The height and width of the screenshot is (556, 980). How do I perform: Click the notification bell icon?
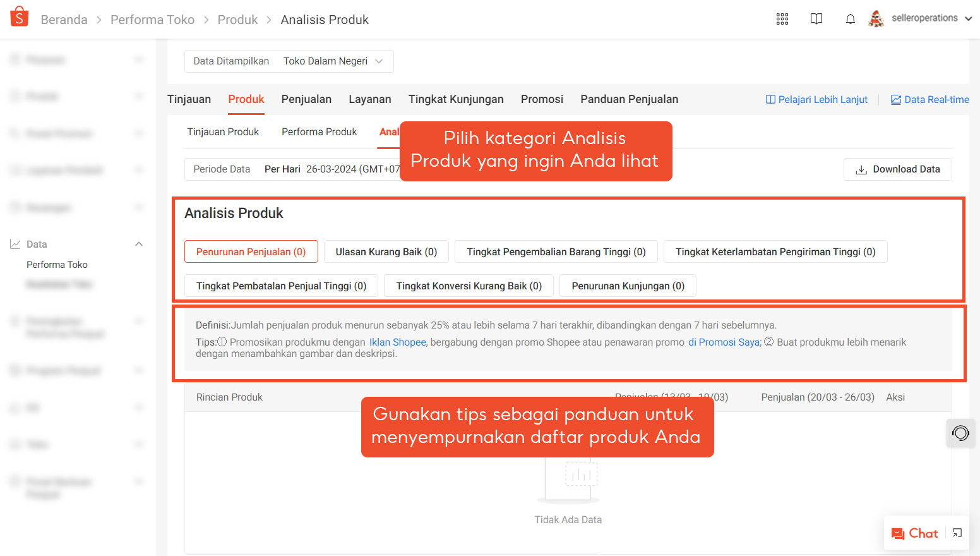pos(850,19)
